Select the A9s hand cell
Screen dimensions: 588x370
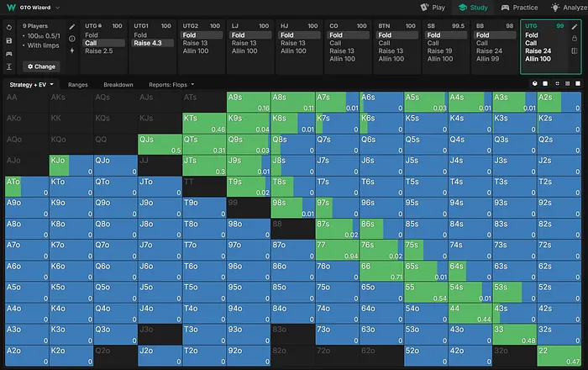tap(249, 102)
